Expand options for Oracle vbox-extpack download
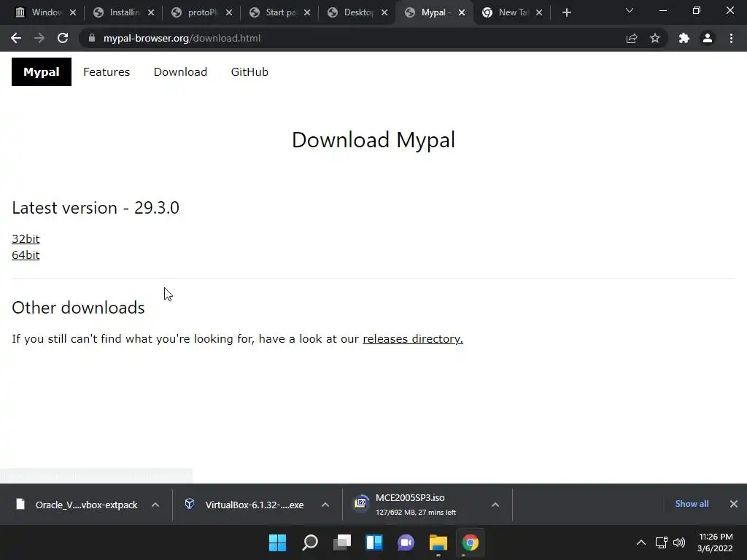This screenshot has width=747, height=560. (x=155, y=505)
